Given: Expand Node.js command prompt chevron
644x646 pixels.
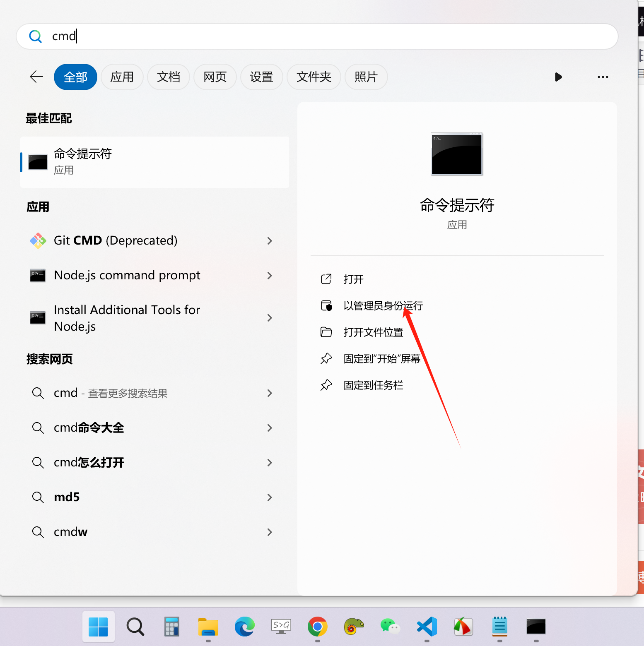Looking at the screenshot, I should coord(270,275).
